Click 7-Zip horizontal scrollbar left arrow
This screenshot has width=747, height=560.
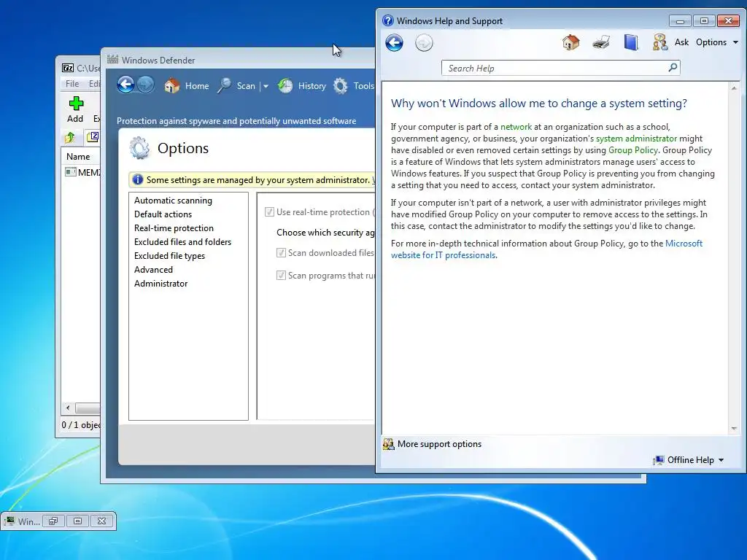point(68,408)
